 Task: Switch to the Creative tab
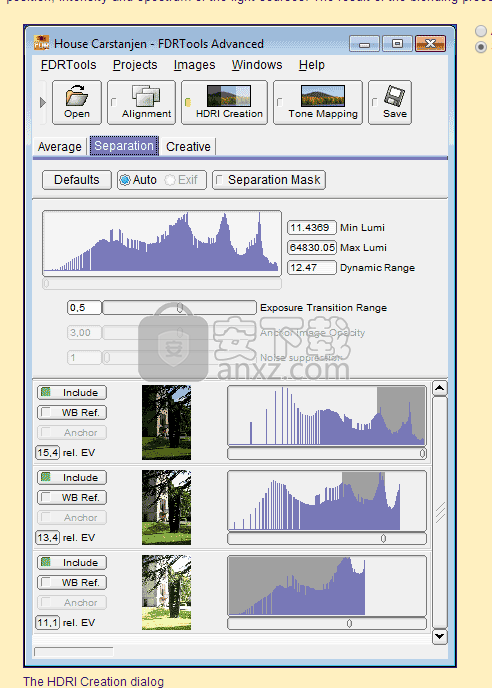188,147
